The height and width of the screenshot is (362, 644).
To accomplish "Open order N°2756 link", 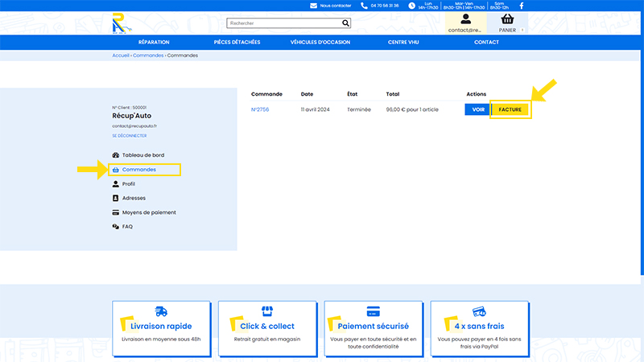I will tap(260, 109).
